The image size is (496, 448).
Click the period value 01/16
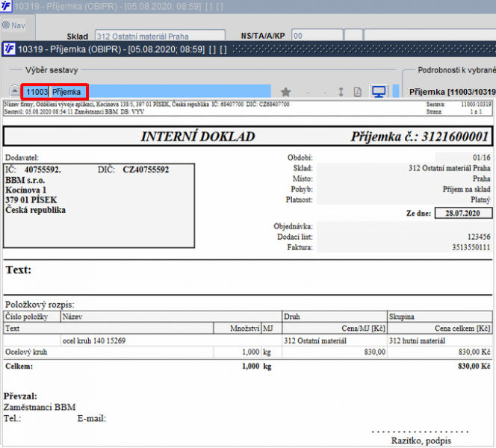(x=482, y=158)
